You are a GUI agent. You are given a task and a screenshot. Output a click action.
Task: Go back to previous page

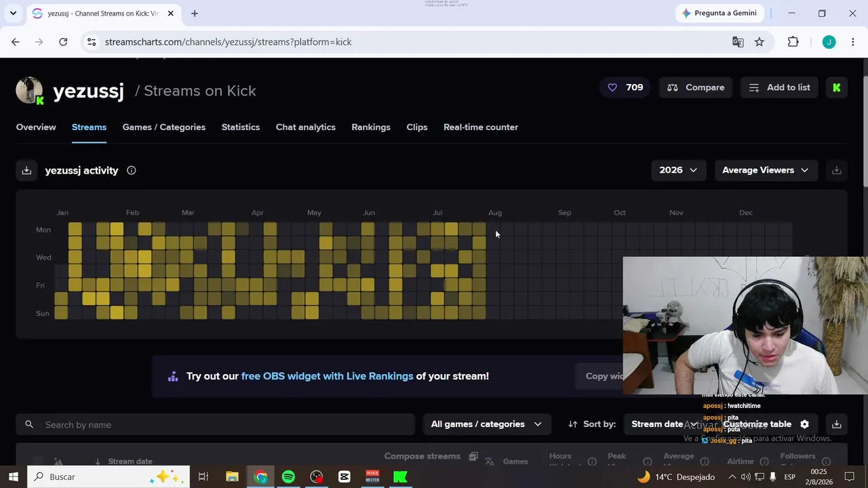16,42
